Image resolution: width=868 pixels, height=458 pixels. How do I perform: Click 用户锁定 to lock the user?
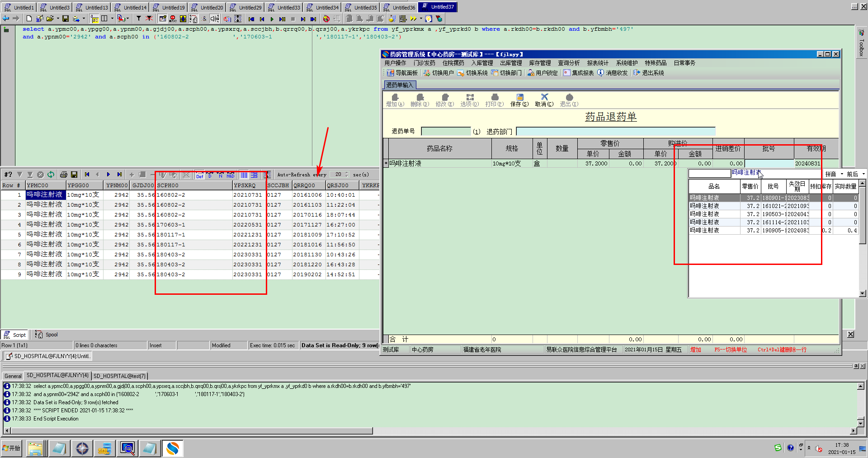tap(542, 73)
